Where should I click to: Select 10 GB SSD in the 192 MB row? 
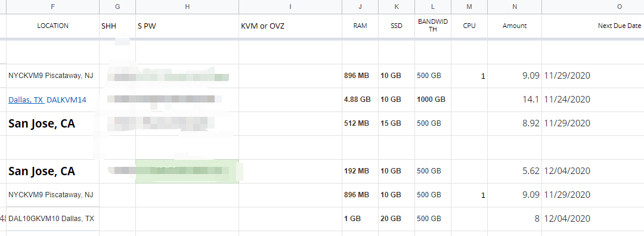(397, 171)
